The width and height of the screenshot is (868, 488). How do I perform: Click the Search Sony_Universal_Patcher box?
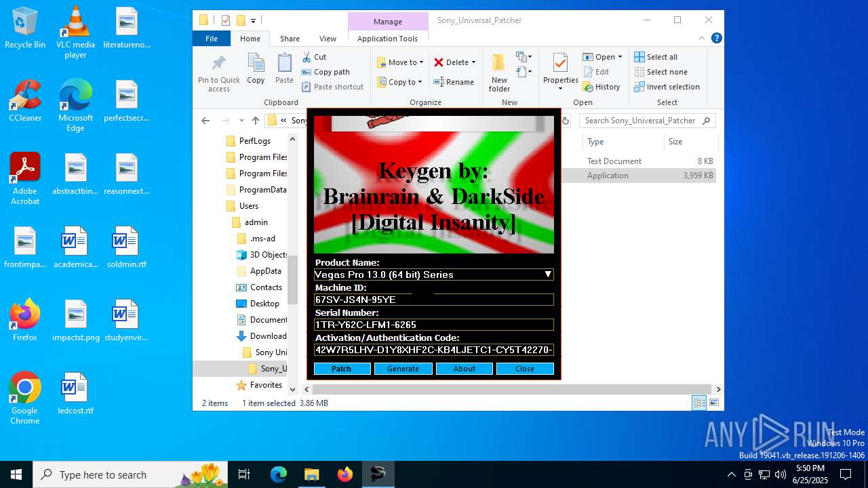[648, 121]
